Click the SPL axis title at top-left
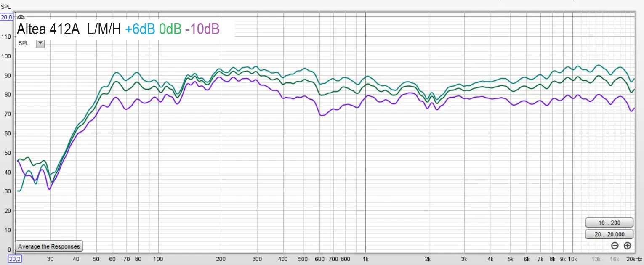This screenshot has width=644, height=265. point(5,7)
